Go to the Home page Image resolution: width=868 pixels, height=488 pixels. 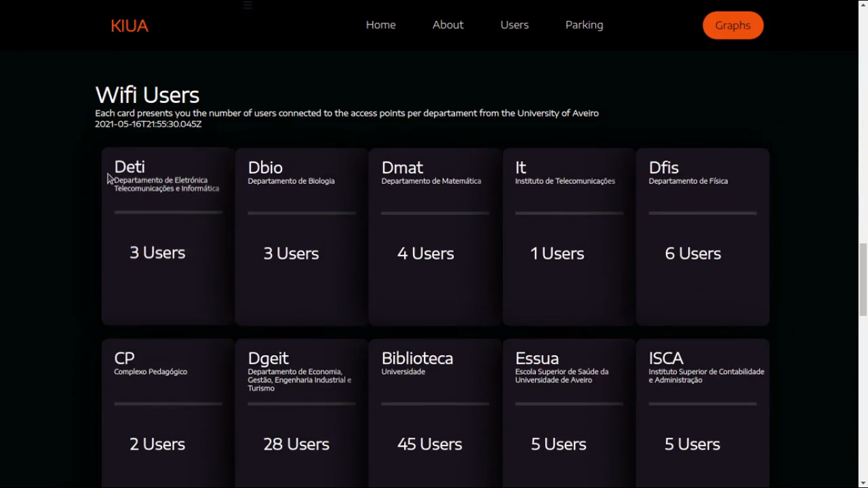pos(381,25)
